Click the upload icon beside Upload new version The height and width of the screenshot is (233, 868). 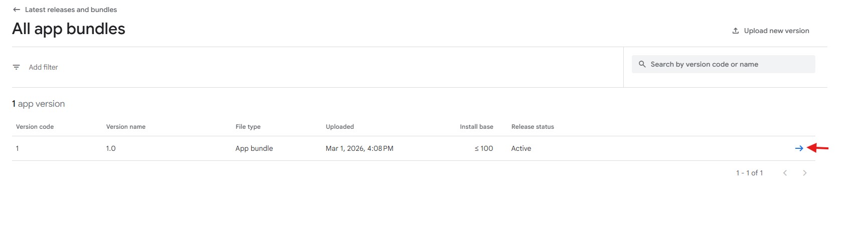tap(736, 31)
